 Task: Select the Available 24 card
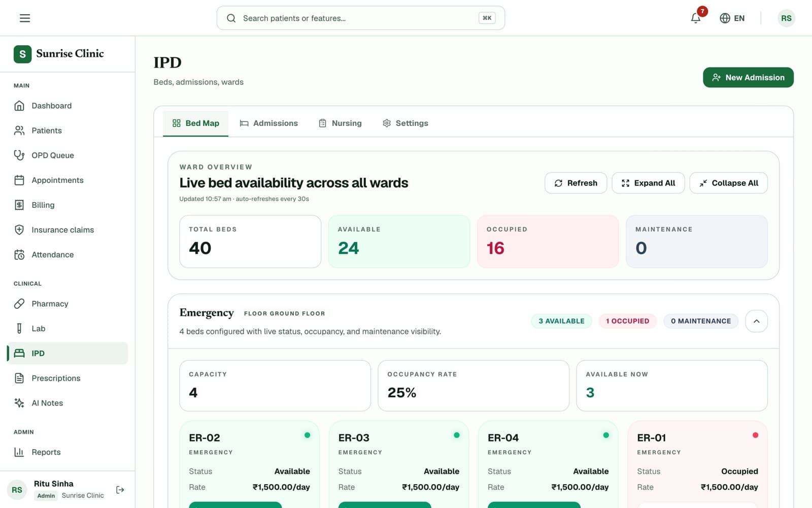click(x=399, y=241)
